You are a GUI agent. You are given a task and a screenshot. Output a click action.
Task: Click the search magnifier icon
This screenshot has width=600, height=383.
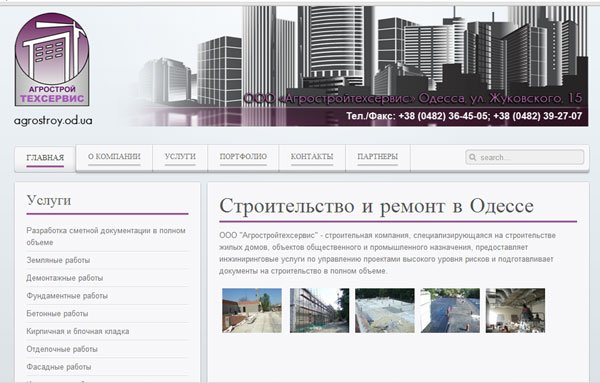point(473,157)
